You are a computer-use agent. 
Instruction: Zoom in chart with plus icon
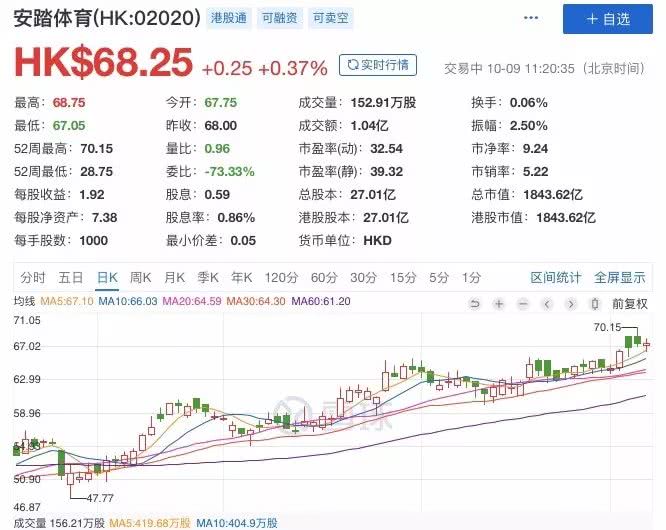(499, 304)
